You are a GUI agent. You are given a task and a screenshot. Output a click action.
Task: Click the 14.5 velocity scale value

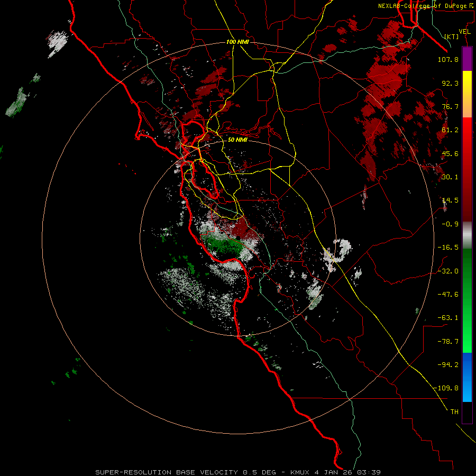450,200
